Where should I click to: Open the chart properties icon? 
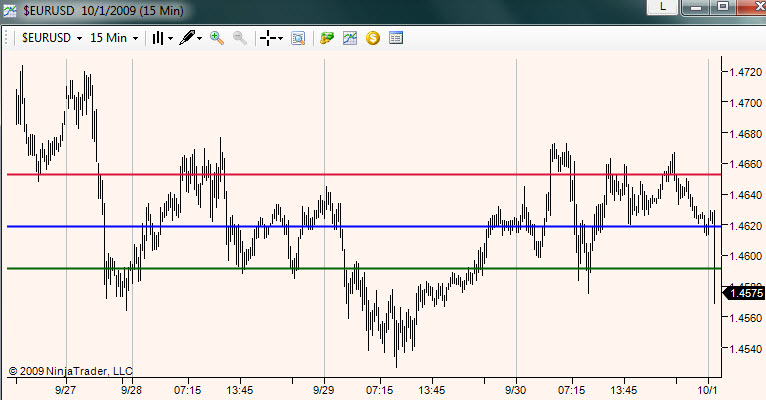(396, 38)
